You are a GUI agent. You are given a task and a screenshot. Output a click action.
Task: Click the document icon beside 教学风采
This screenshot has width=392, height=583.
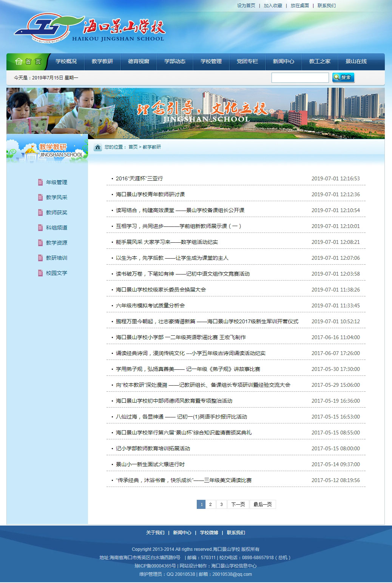40,197
